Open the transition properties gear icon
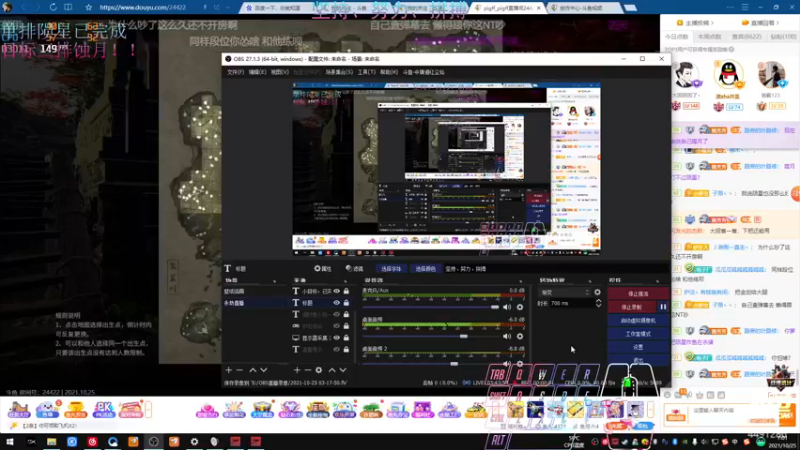This screenshot has height=450, width=800. 597,292
